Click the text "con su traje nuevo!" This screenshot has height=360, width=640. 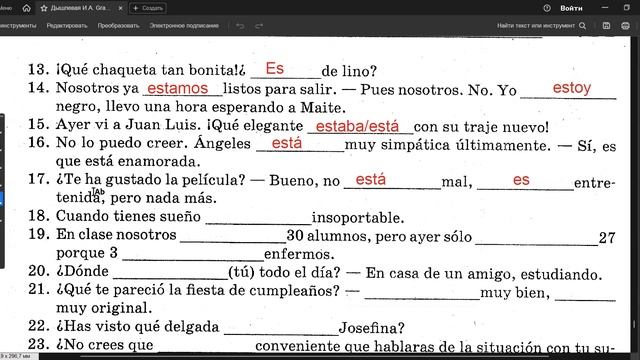pyautogui.click(x=481, y=127)
